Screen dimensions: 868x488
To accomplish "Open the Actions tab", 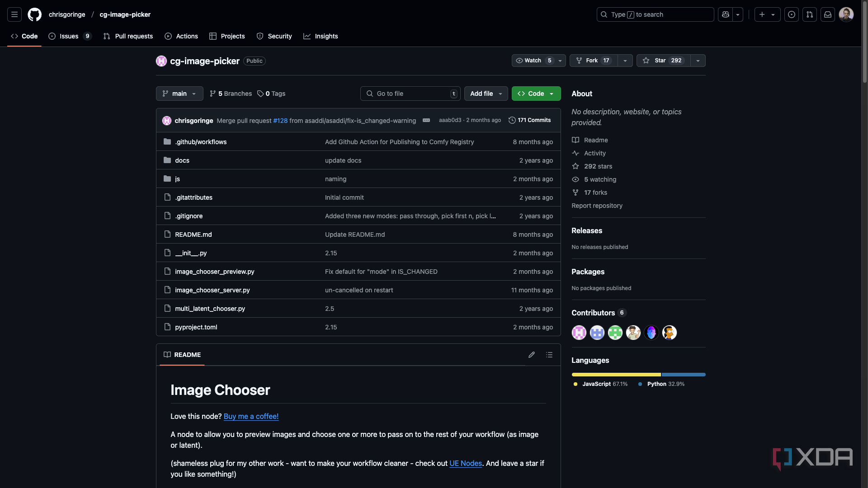I will coord(181,36).
